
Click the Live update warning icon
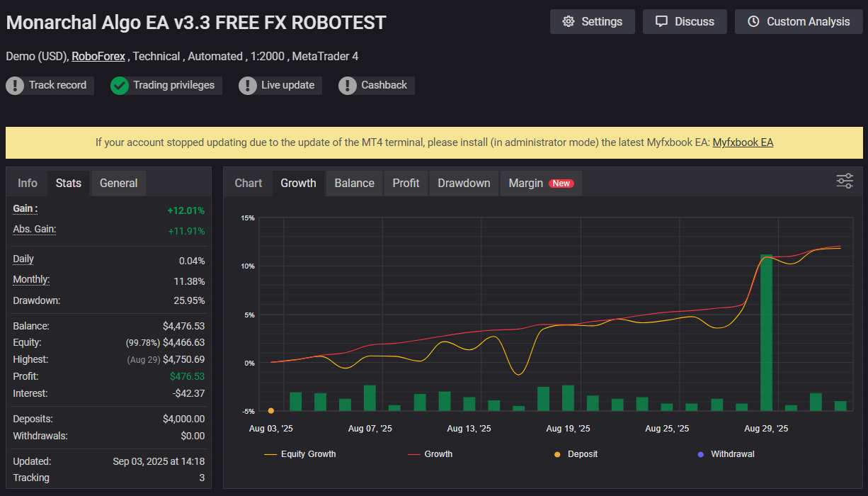tap(248, 86)
